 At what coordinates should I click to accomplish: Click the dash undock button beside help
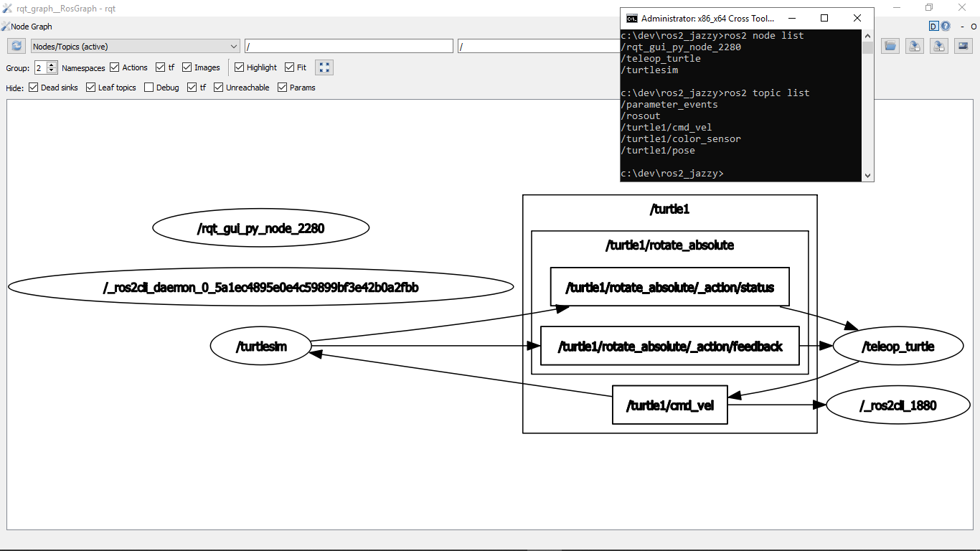point(962,27)
